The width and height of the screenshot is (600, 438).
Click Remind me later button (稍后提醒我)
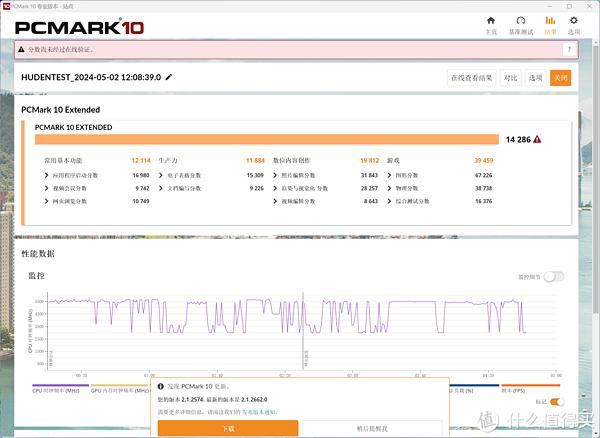[x=372, y=428]
